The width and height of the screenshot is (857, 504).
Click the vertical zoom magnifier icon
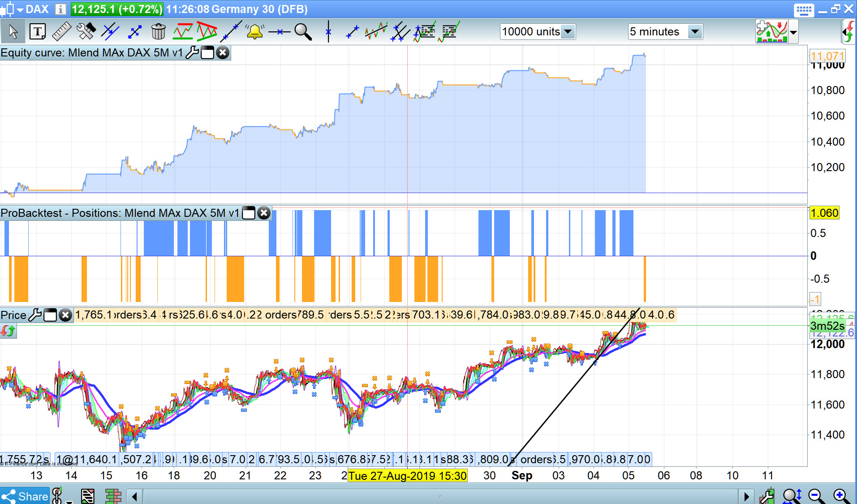click(x=792, y=496)
